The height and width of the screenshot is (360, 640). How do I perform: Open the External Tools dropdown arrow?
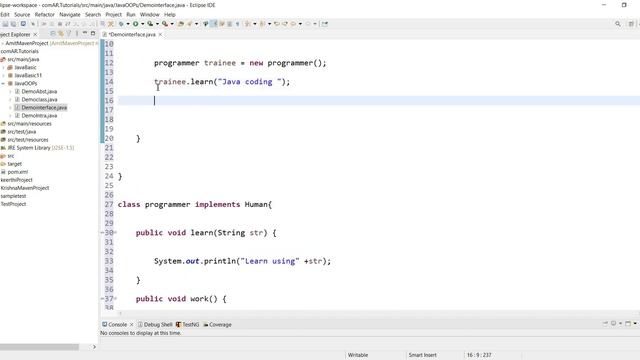pyautogui.click(x=172, y=24)
